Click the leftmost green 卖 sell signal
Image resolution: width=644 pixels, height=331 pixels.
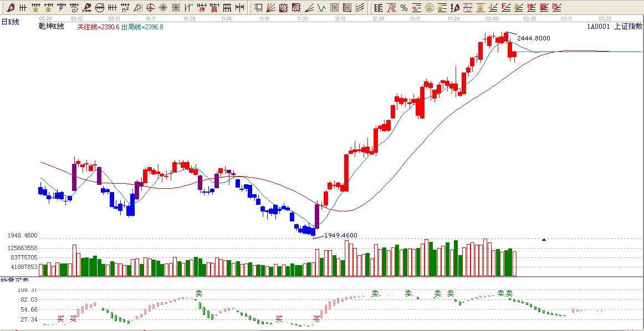(x=199, y=293)
